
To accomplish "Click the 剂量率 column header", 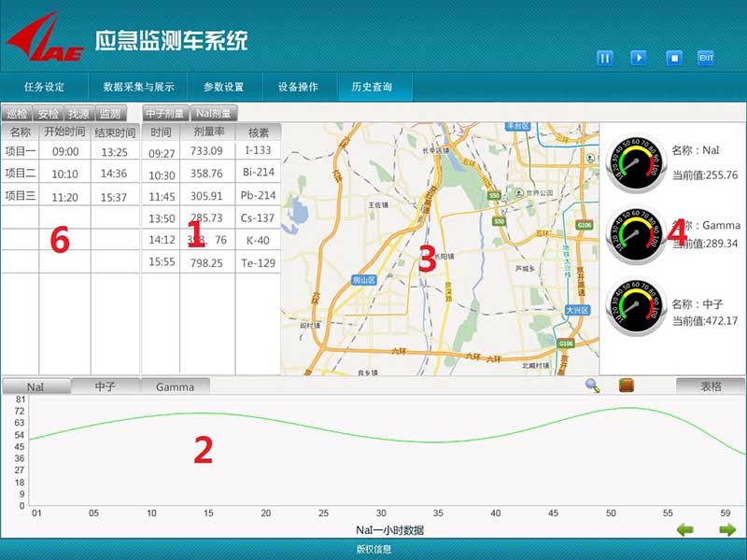I will coord(207,132).
